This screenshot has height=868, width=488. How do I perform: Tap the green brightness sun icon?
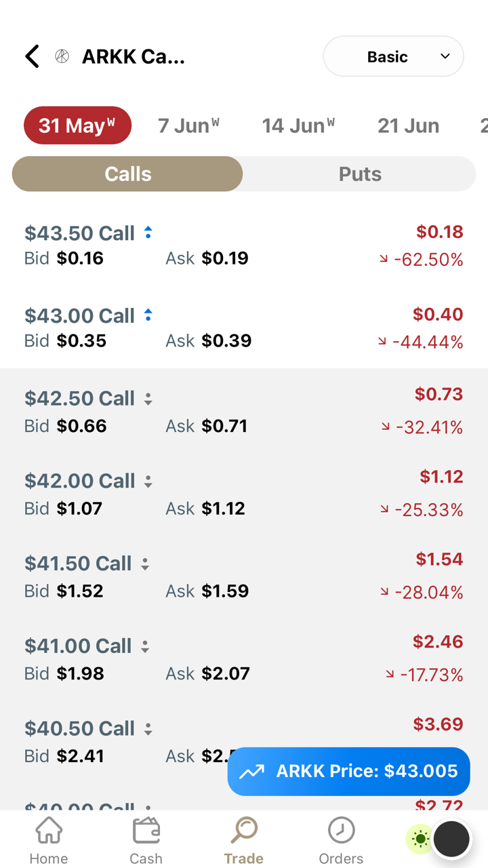click(x=420, y=840)
